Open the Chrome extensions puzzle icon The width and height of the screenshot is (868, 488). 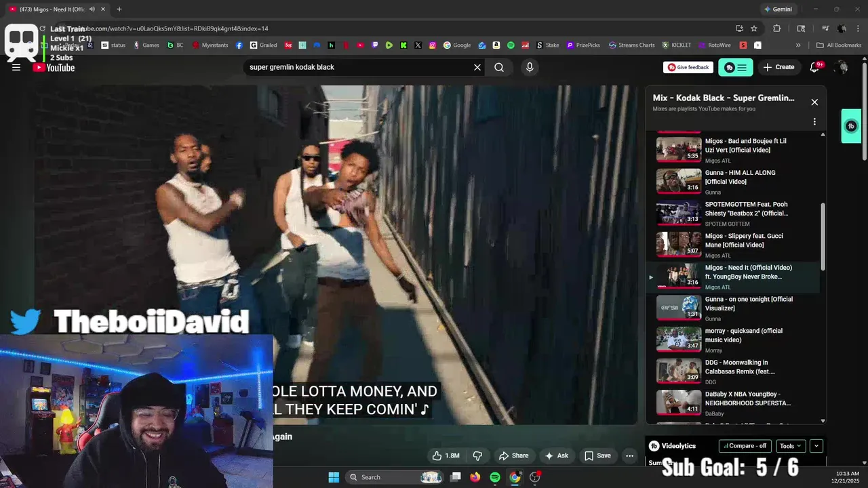point(777,28)
